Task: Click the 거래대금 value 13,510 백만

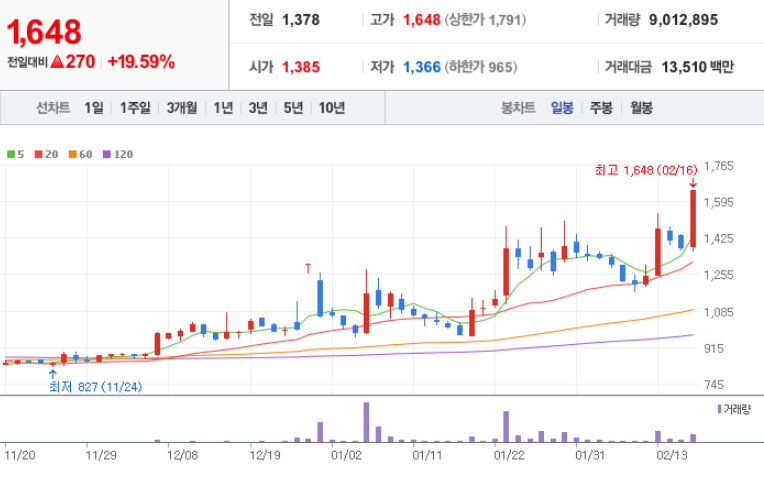Action: tap(697, 67)
